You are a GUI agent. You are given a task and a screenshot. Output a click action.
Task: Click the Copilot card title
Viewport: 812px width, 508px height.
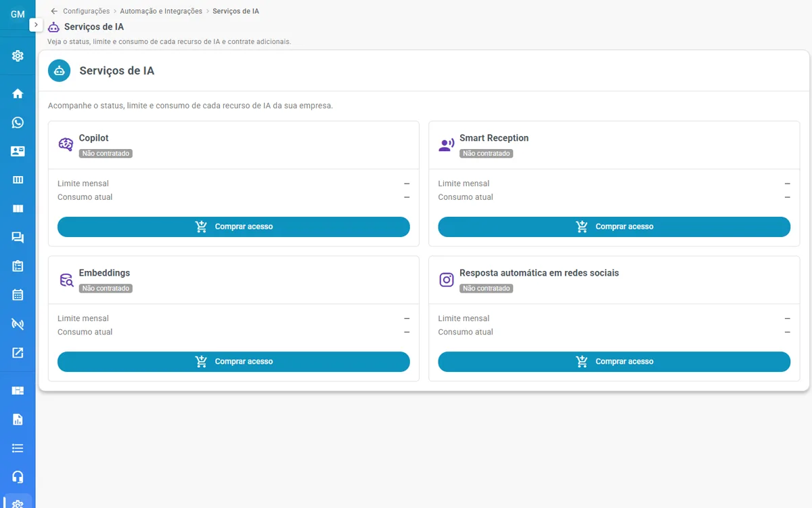[x=93, y=138]
